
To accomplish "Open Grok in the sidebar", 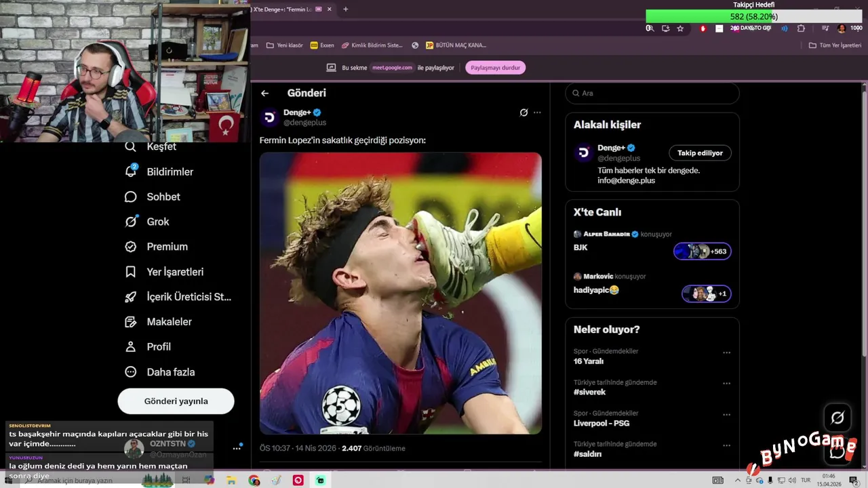I will click(x=147, y=222).
